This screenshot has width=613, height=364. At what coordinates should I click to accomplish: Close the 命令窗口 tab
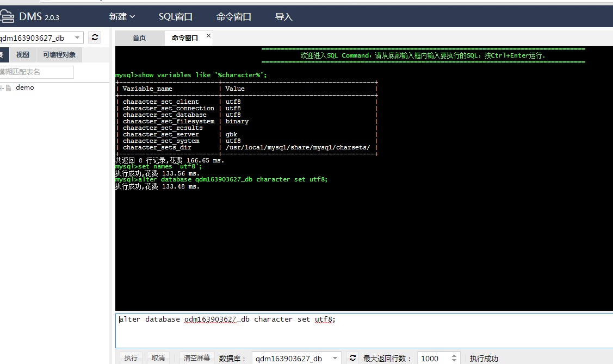click(208, 35)
